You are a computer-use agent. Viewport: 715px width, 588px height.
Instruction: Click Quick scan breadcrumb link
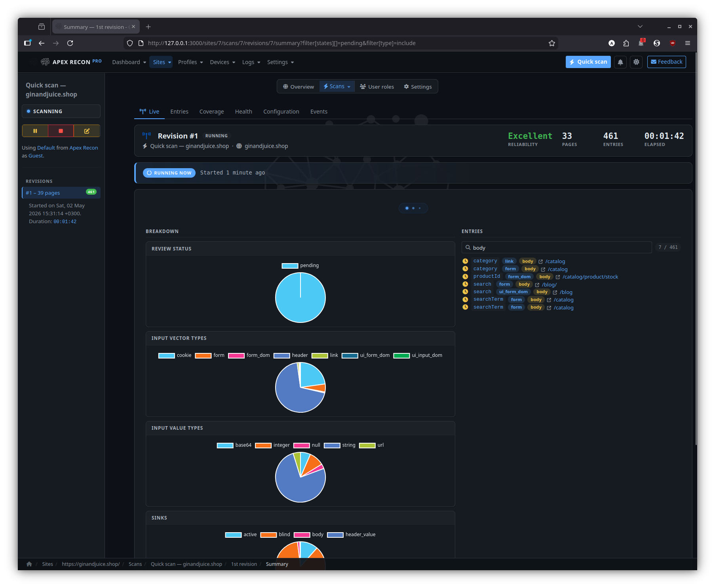pos(186,564)
